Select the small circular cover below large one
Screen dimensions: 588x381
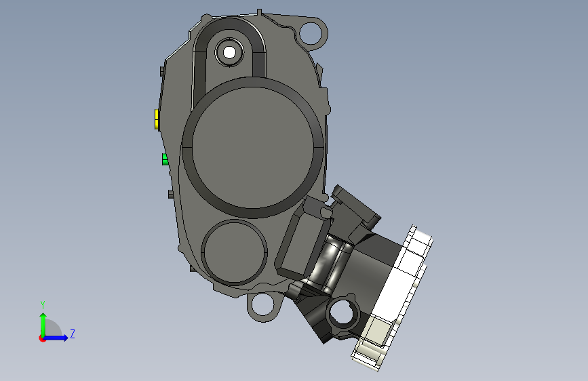(x=235, y=252)
